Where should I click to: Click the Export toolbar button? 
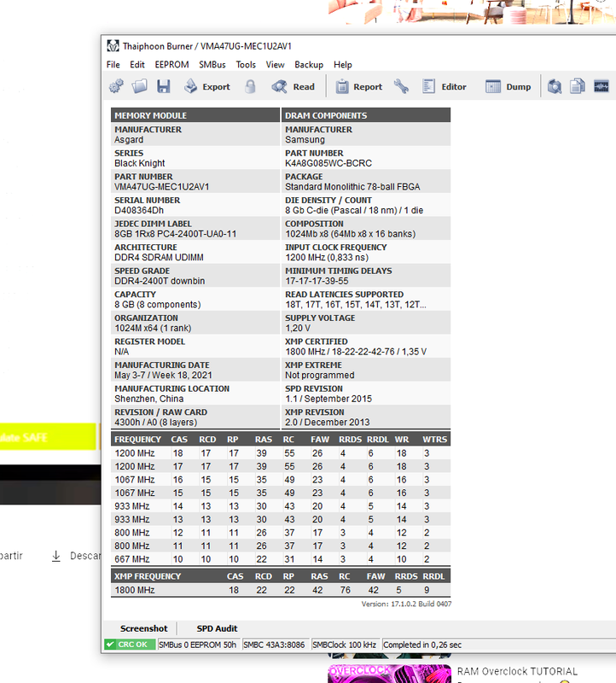tap(207, 87)
